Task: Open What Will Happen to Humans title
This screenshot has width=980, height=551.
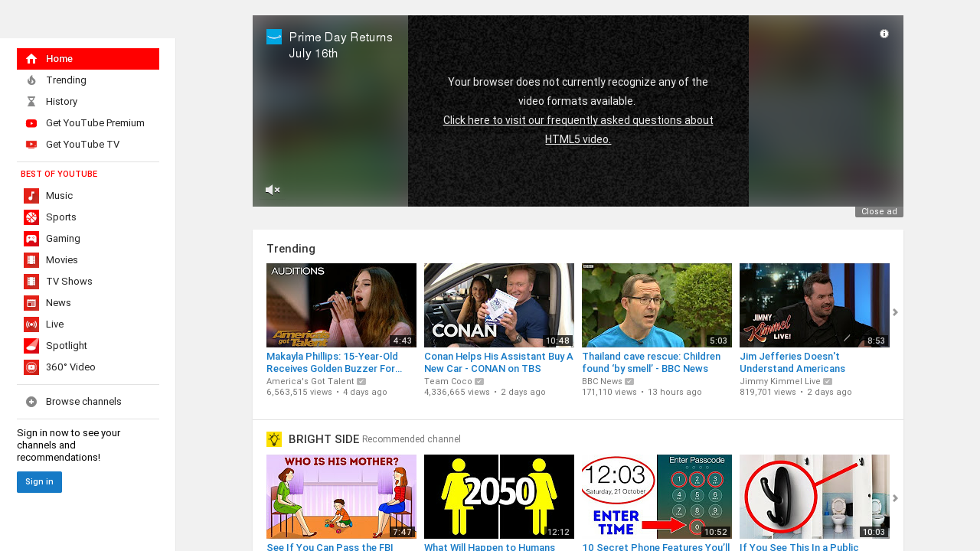Action: (489, 546)
